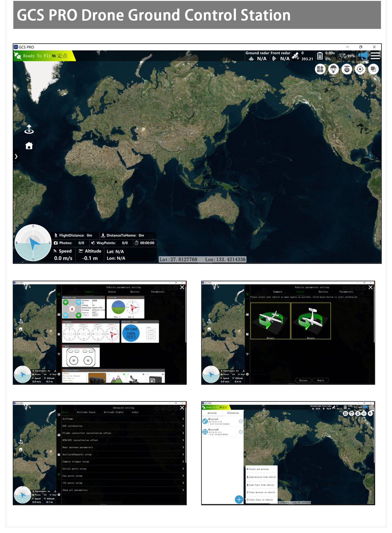Click drone icon in Advanced setting sidebar

click(59, 414)
